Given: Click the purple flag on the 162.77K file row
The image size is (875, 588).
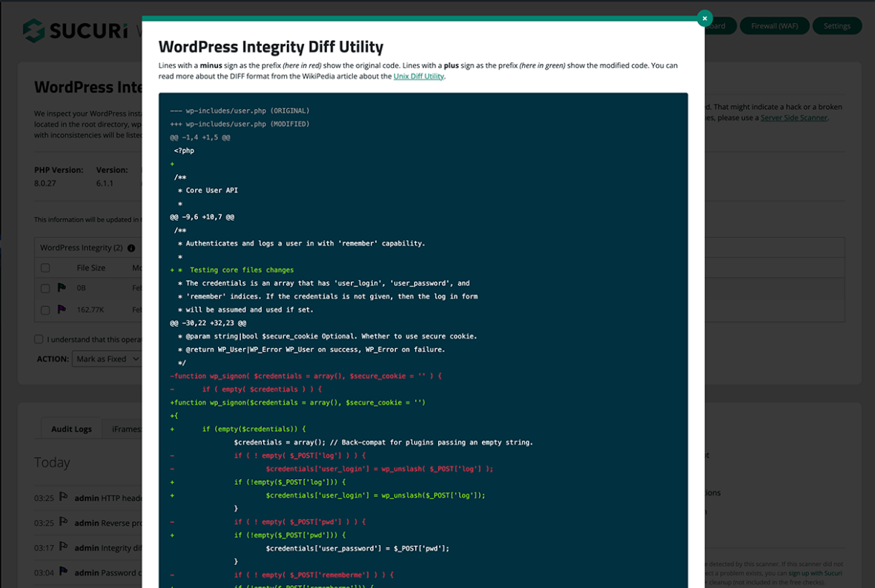Looking at the screenshot, I should 62,310.
